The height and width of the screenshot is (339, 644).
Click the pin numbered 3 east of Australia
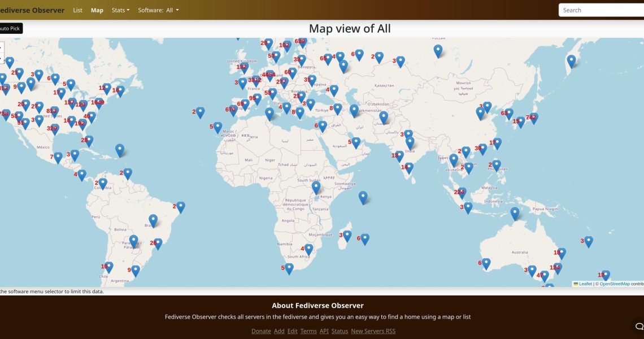pos(588,241)
